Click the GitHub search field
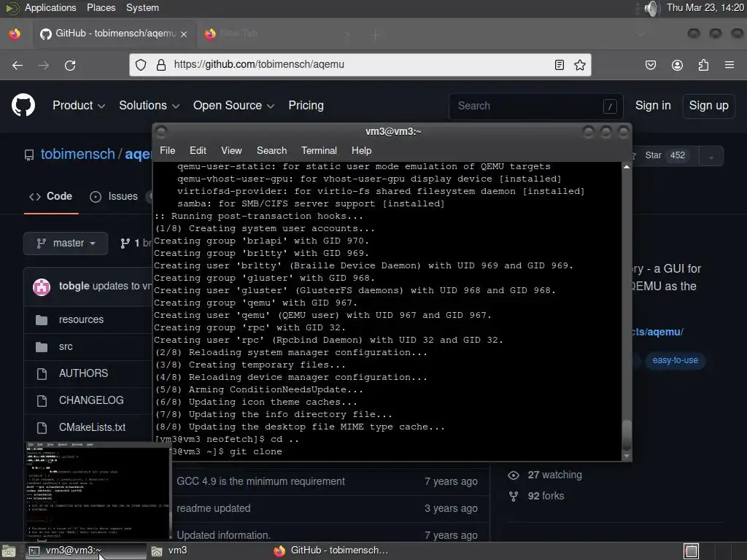The height and width of the screenshot is (560, 747). [x=535, y=106]
